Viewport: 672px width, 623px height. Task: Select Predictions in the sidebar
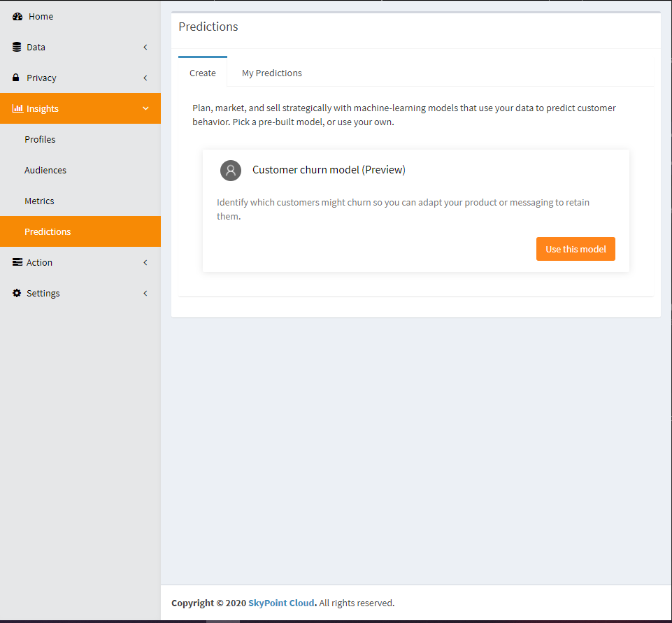click(48, 231)
